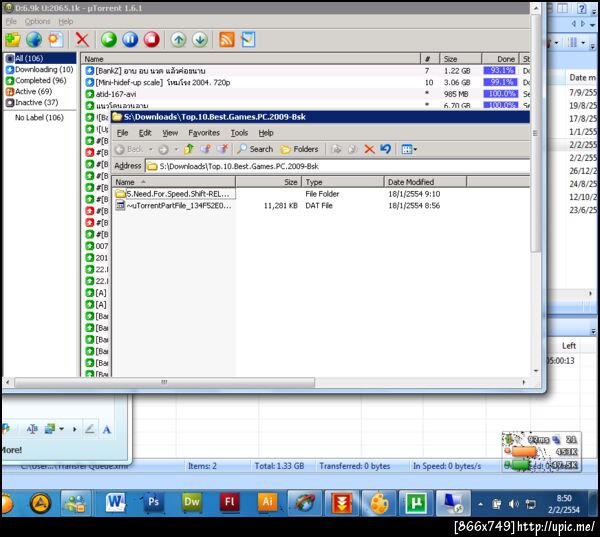Image resolution: width=600 pixels, height=537 pixels.
Task: Click Search button in Explorer toolbar
Action: [x=255, y=149]
